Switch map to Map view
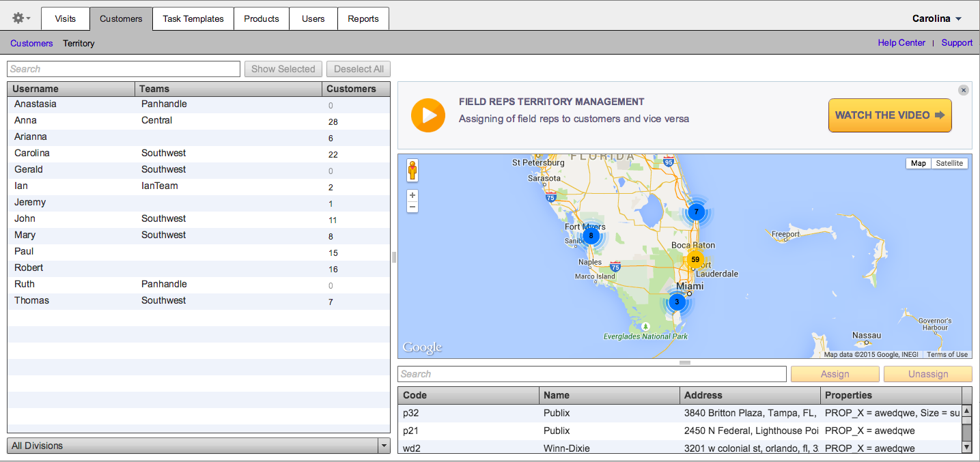980x462 pixels. (x=919, y=163)
